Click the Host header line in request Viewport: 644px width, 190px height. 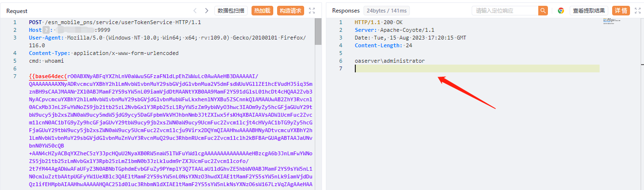pos(70,30)
